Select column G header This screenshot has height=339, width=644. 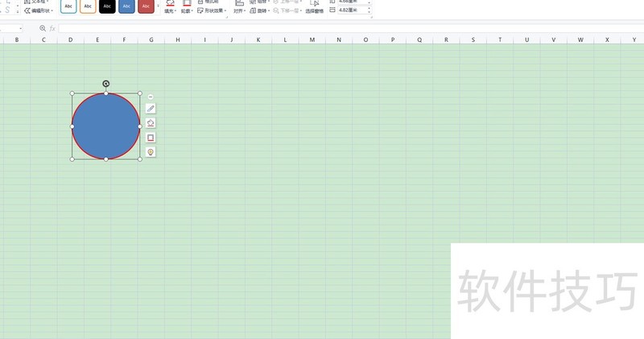click(151, 39)
